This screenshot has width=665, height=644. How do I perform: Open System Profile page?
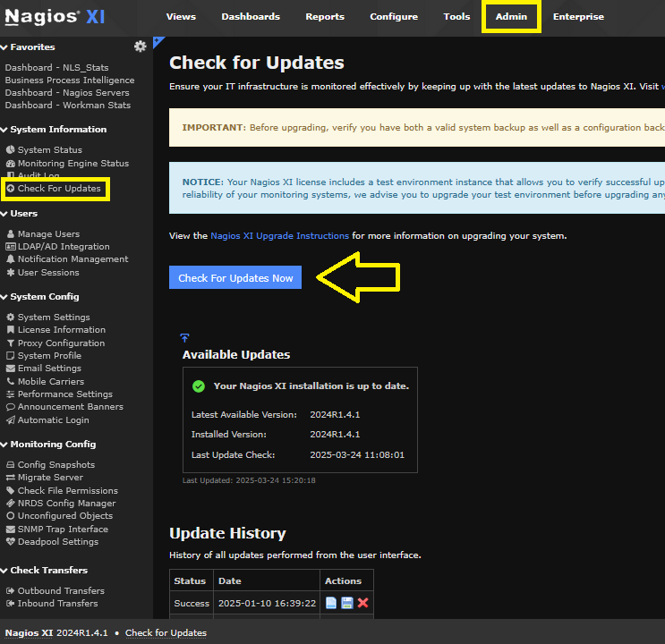49,356
